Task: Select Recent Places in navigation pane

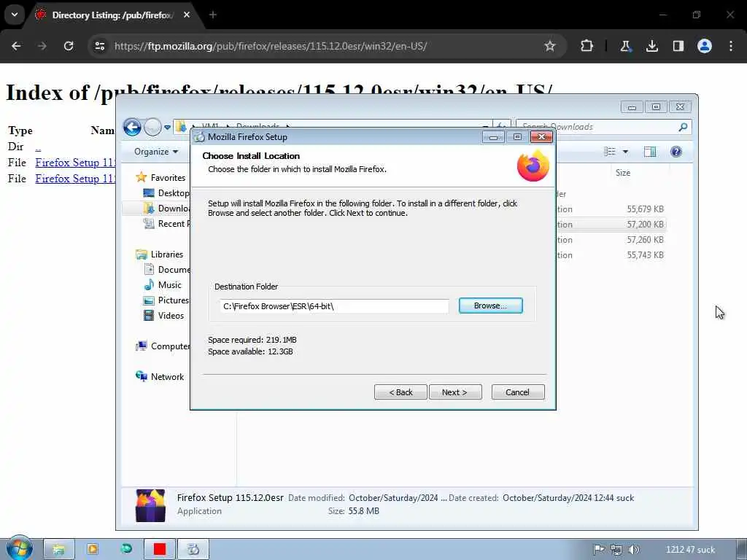Action: 167,223
